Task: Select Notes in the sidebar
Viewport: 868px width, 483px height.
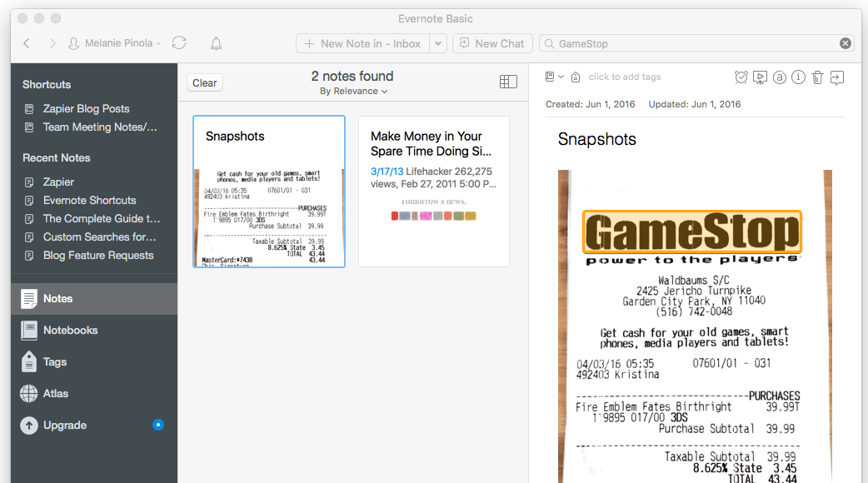Action: pos(94,299)
